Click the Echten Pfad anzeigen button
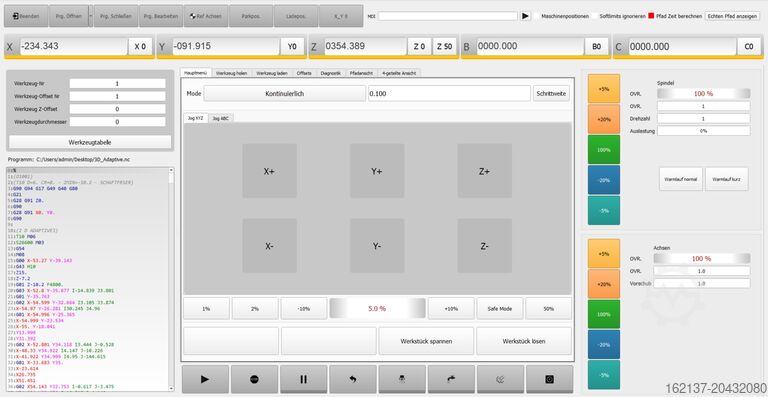 pyautogui.click(x=732, y=16)
